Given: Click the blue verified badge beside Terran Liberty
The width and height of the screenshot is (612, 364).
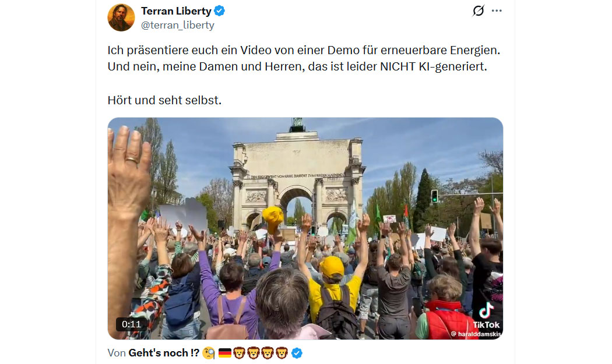Looking at the screenshot, I should tap(219, 11).
